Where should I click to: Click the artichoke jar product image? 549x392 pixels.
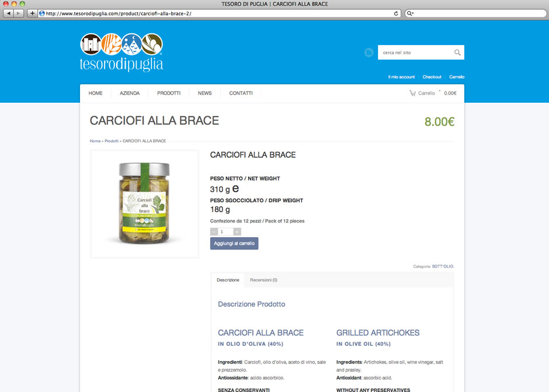(144, 204)
